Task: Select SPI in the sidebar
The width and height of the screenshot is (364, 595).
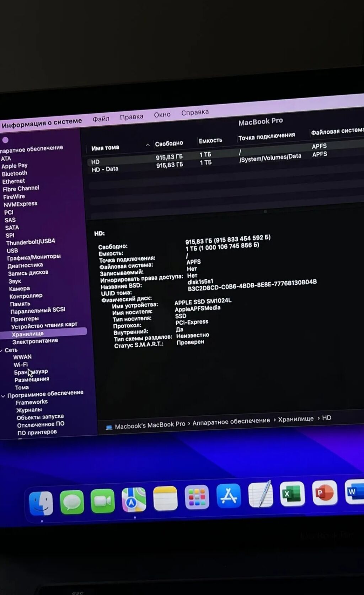Action: (10, 236)
